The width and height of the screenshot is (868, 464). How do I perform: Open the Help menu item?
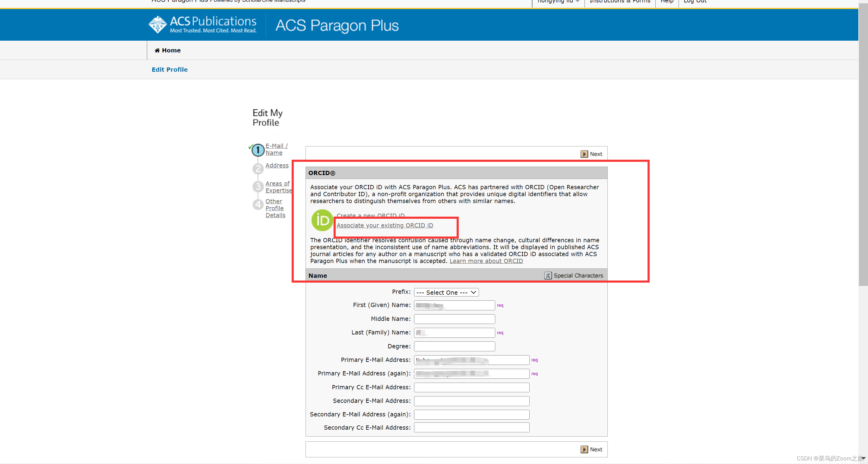point(667,2)
